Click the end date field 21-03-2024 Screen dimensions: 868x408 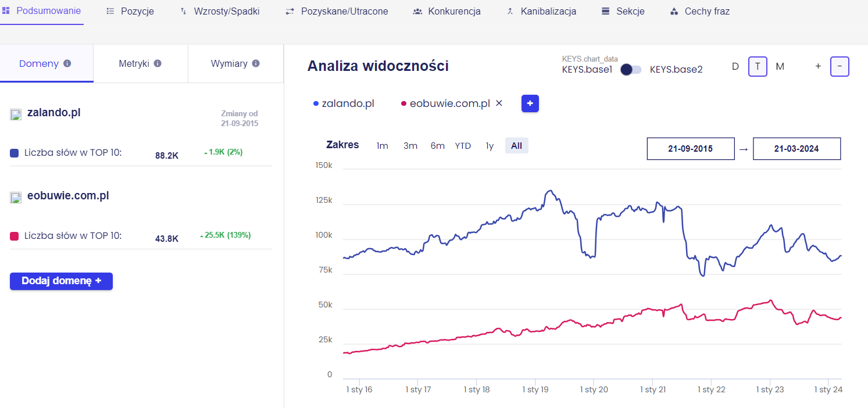pos(796,149)
